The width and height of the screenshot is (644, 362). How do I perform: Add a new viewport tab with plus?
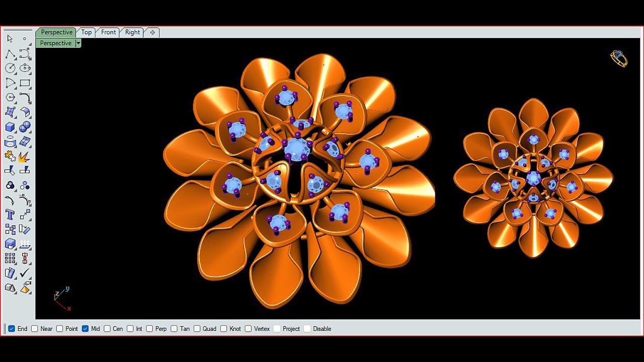coord(152,32)
